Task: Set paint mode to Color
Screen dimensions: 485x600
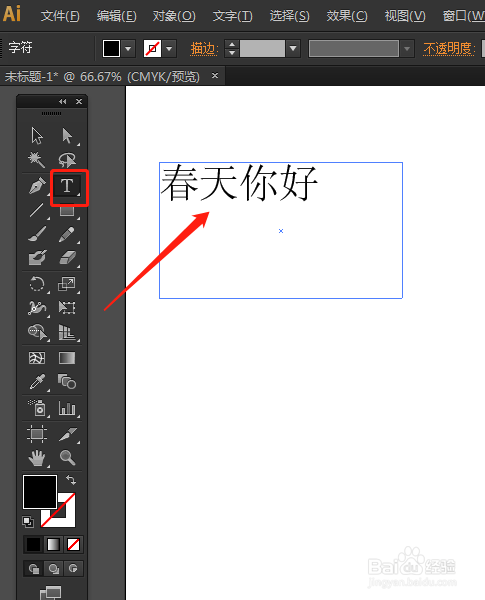Action: tap(33, 544)
